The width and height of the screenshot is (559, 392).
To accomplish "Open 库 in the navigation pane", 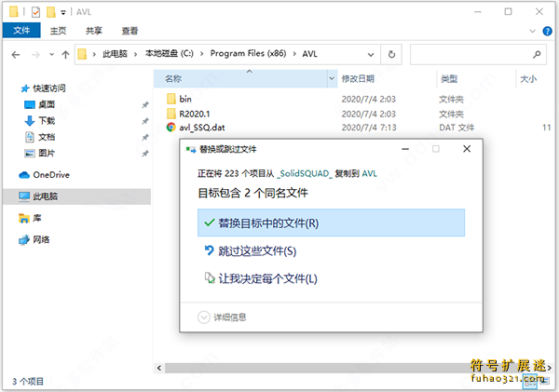I will coord(37,218).
